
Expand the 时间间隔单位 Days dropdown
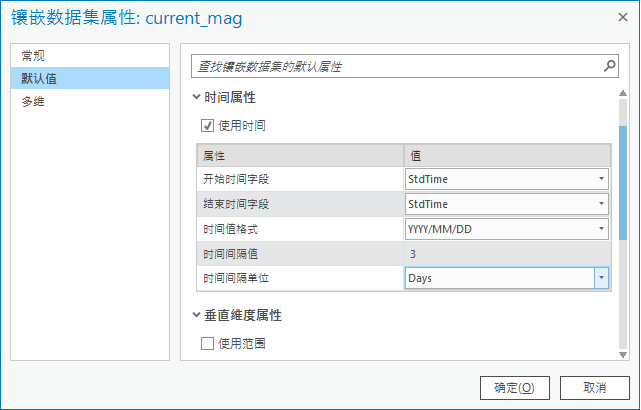601,278
